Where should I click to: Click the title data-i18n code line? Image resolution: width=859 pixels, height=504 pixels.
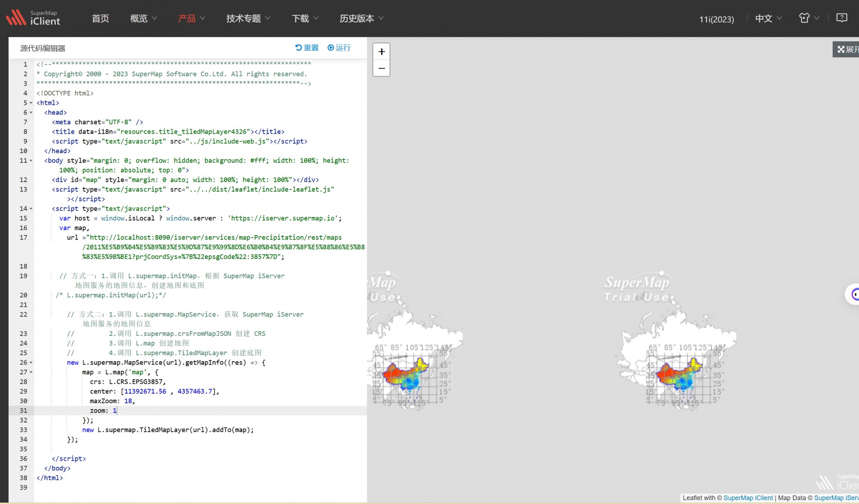pyautogui.click(x=168, y=132)
